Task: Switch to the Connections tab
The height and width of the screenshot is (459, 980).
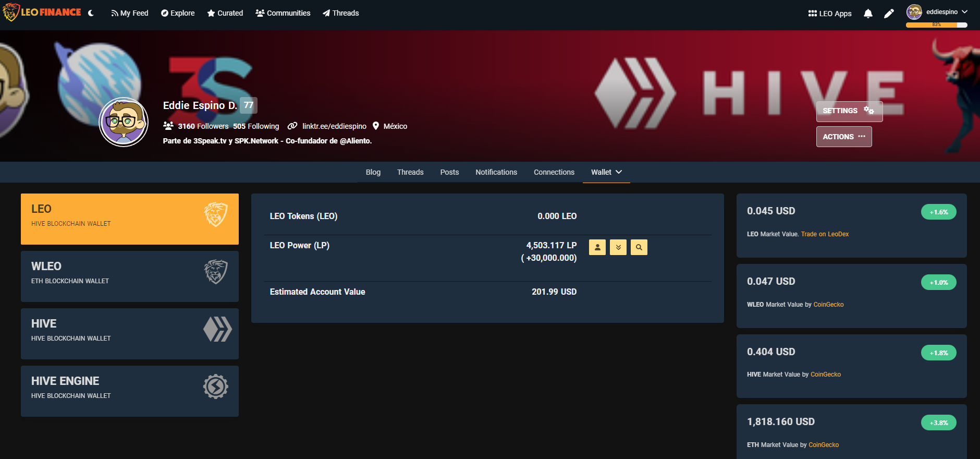Action: (554, 172)
